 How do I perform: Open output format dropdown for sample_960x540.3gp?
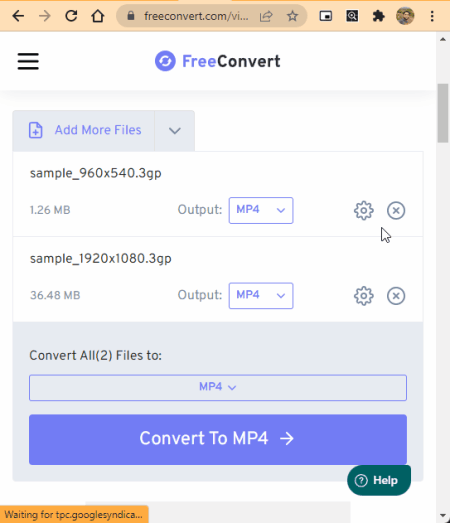pos(261,210)
